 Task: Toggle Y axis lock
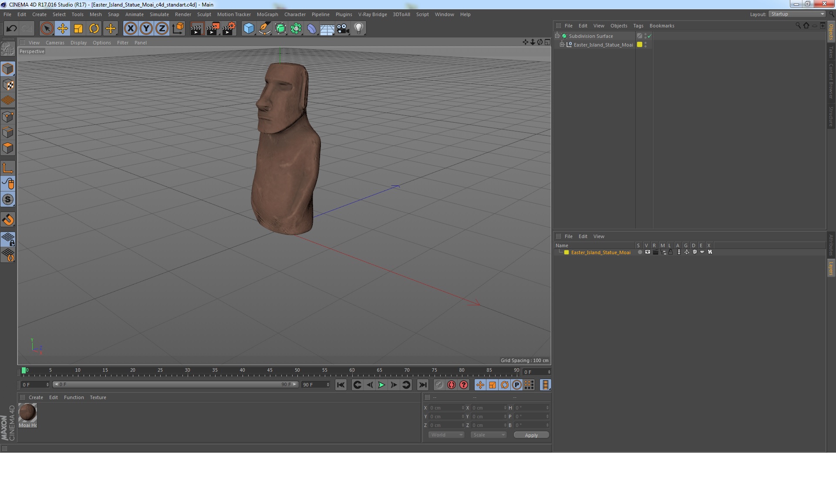coord(146,29)
